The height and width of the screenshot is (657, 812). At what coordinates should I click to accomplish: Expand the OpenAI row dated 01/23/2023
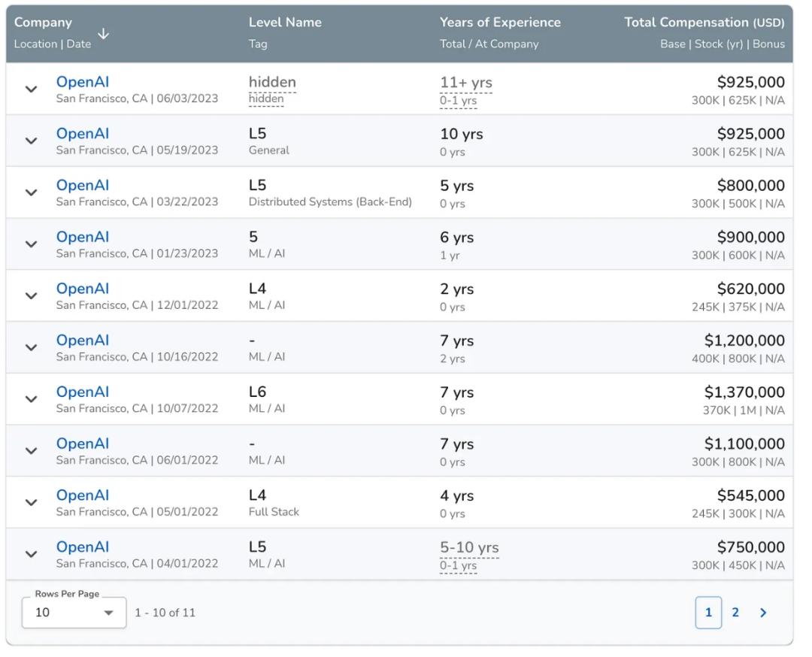click(31, 244)
